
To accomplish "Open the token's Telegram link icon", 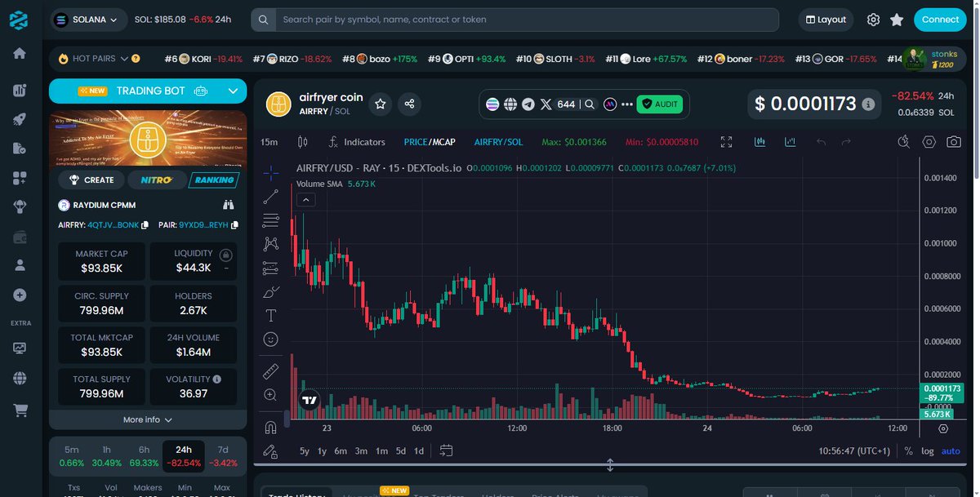I will pos(528,104).
